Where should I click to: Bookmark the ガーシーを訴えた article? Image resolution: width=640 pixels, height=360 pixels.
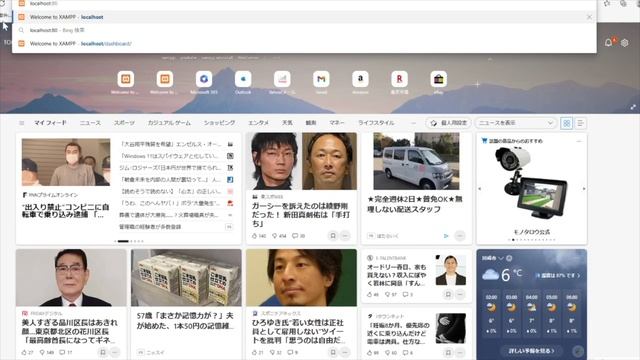[x=333, y=236]
